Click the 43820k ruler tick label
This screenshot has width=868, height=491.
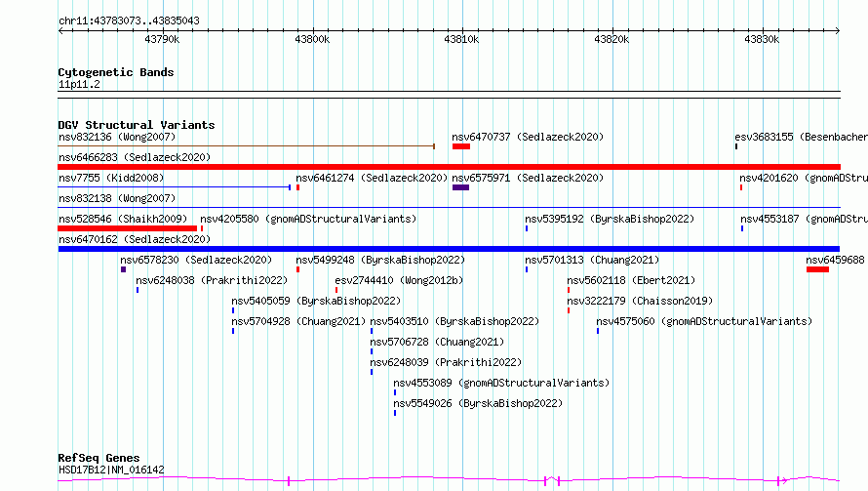click(612, 39)
